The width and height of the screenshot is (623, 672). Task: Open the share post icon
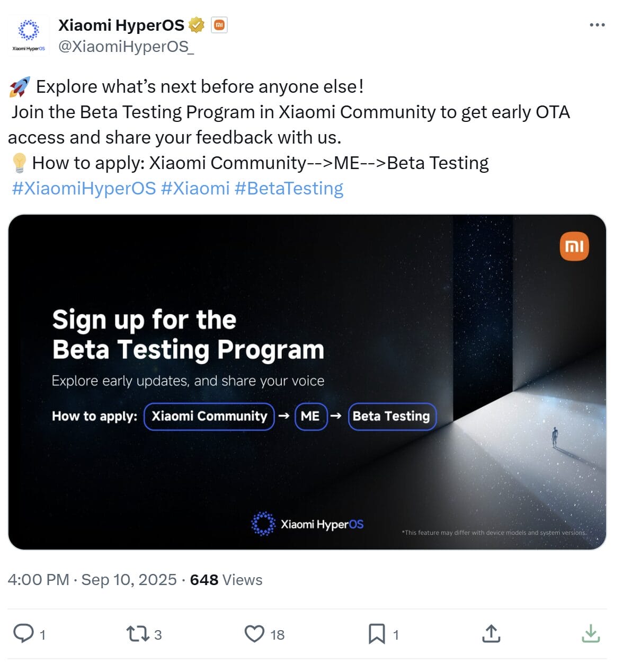[491, 633]
